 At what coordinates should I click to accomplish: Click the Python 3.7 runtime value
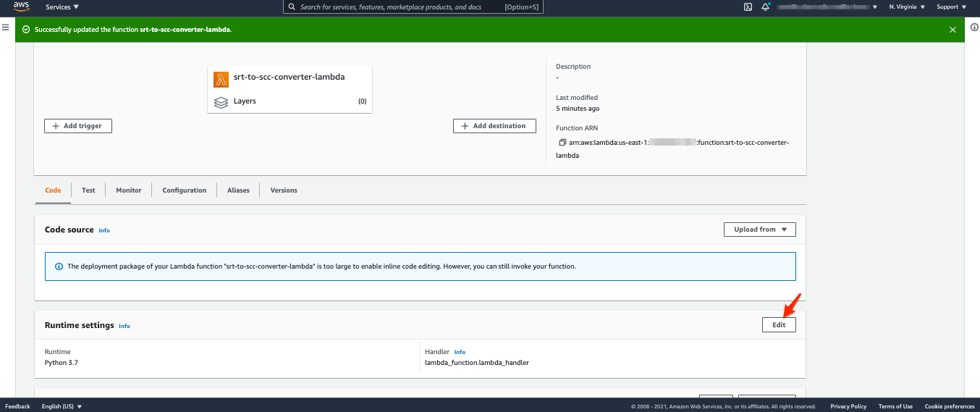click(62, 363)
